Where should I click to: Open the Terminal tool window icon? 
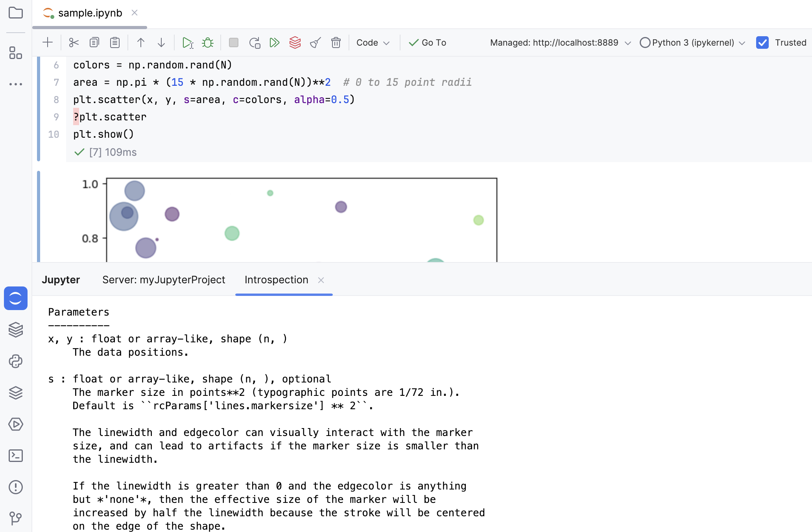point(16,456)
